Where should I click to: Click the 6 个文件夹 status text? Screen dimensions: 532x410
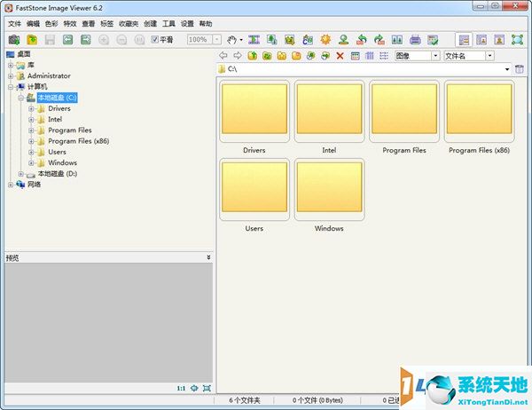pos(245,400)
